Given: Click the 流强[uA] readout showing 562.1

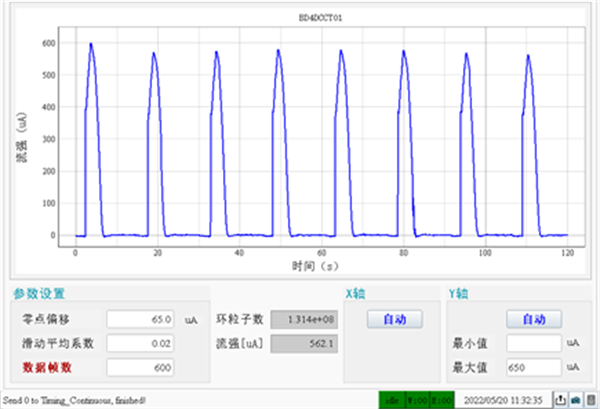Looking at the screenshot, I should tap(304, 344).
